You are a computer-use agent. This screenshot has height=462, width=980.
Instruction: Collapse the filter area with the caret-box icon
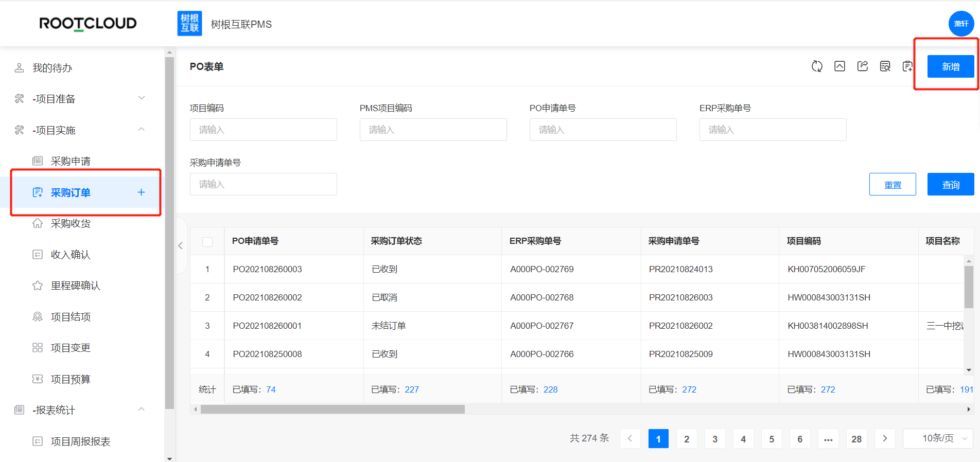click(839, 66)
